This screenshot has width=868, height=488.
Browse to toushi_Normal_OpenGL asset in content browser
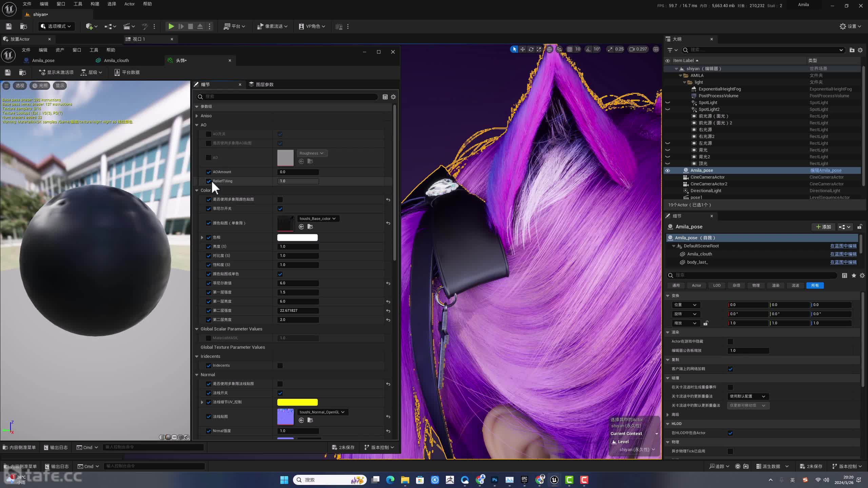(x=310, y=420)
